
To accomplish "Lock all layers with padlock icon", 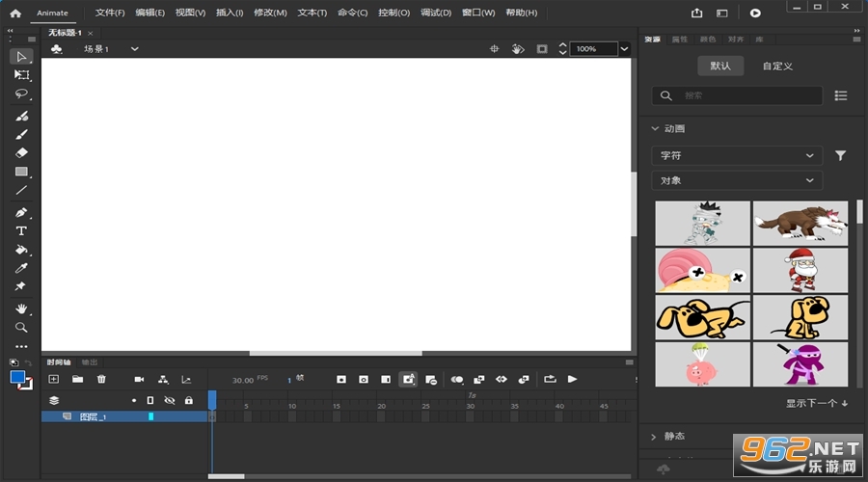I will click(189, 400).
